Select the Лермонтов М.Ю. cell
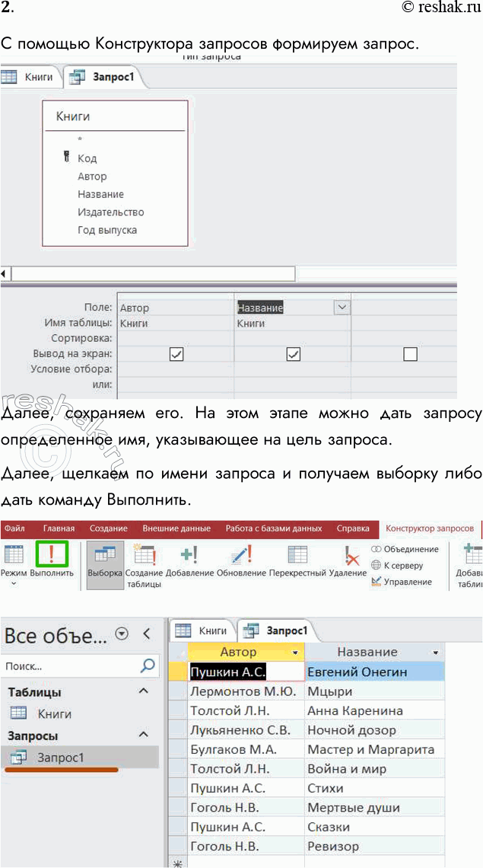The width and height of the screenshot is (483, 868). 246,691
